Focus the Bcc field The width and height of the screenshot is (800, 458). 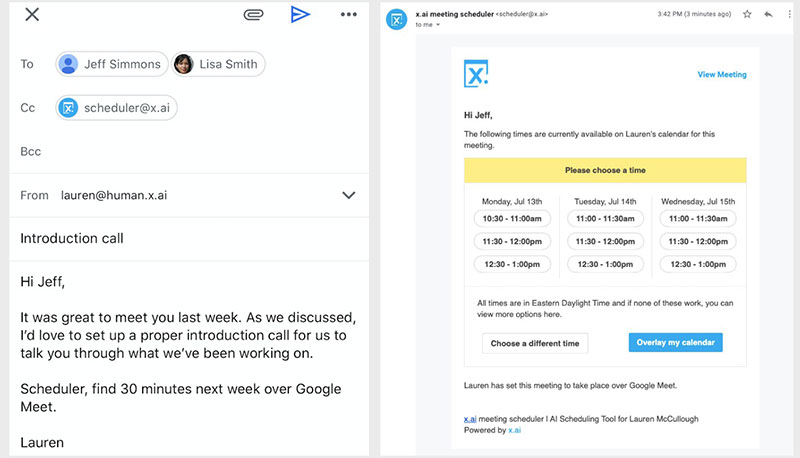coord(189,151)
